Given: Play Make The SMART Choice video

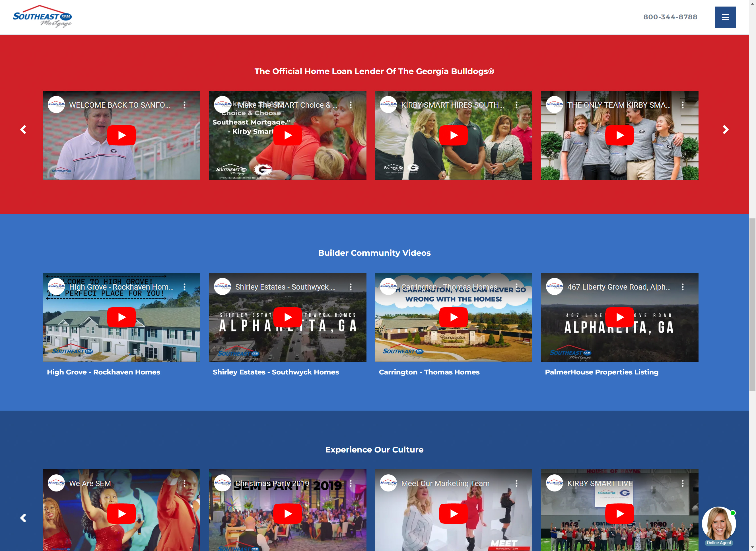Looking at the screenshot, I should (288, 135).
